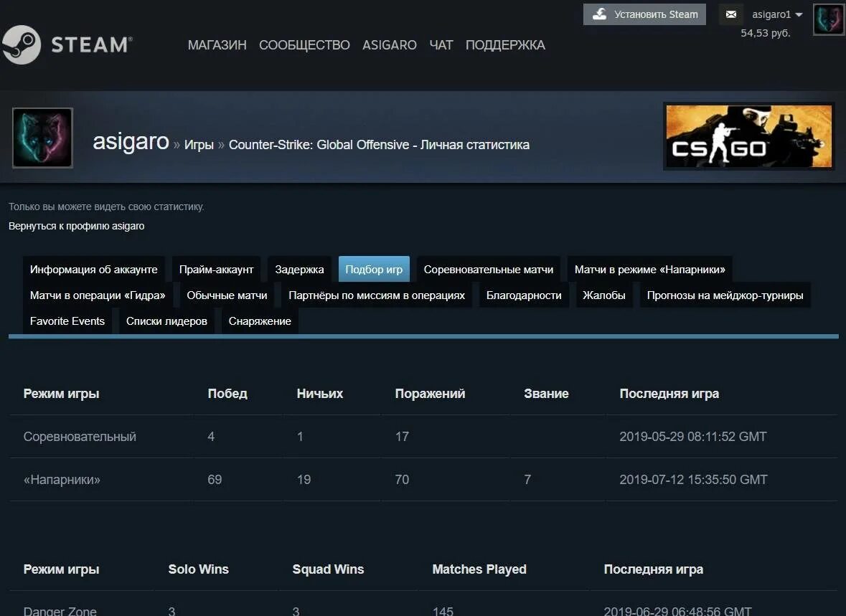Open the CS:GO game banner image

[749, 136]
